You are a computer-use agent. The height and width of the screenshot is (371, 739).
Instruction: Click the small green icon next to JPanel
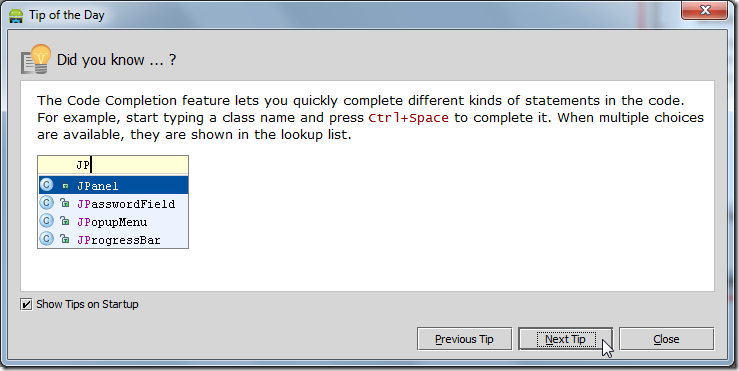(x=66, y=186)
